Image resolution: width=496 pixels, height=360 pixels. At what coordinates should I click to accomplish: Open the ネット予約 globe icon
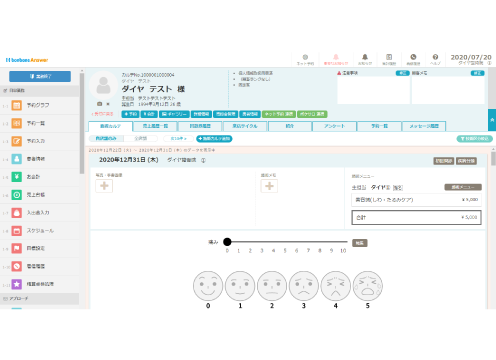pos(305,57)
